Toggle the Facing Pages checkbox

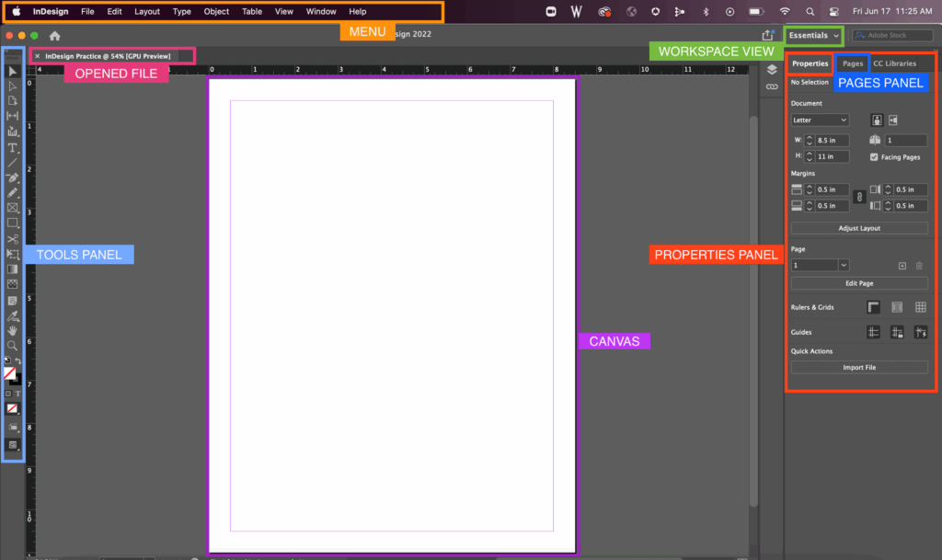click(873, 156)
